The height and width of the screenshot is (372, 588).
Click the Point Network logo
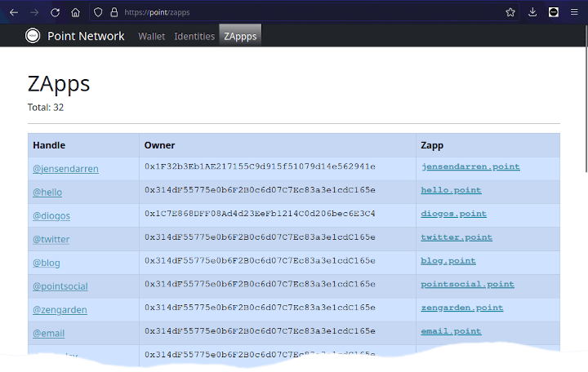[x=33, y=36]
